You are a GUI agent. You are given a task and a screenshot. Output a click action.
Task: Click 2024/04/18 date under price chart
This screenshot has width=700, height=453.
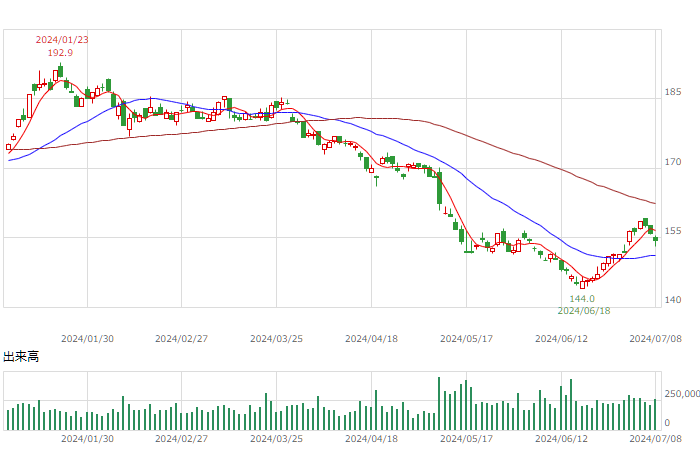coord(371,339)
